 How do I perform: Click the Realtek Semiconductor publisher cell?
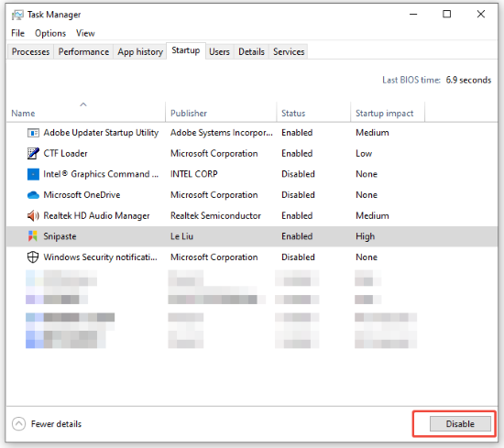click(x=215, y=215)
